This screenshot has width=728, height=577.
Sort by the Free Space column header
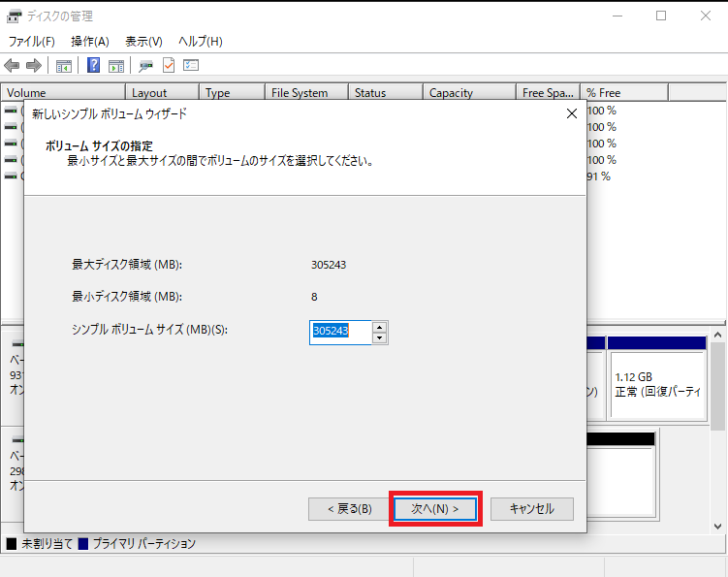coord(549,93)
